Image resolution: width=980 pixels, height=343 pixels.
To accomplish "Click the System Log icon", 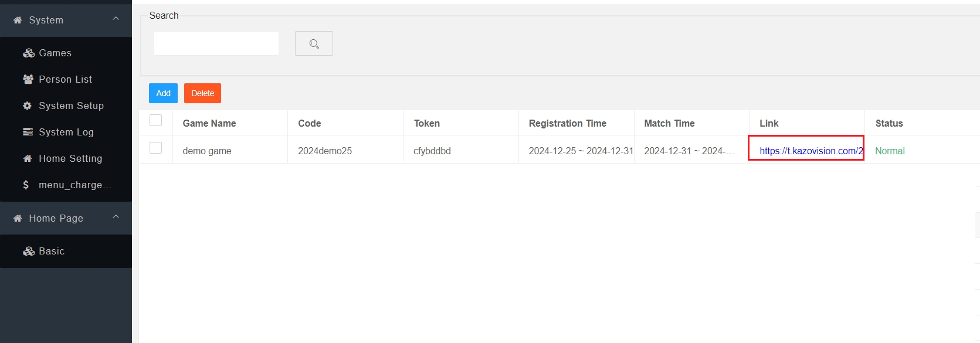I will [x=28, y=132].
